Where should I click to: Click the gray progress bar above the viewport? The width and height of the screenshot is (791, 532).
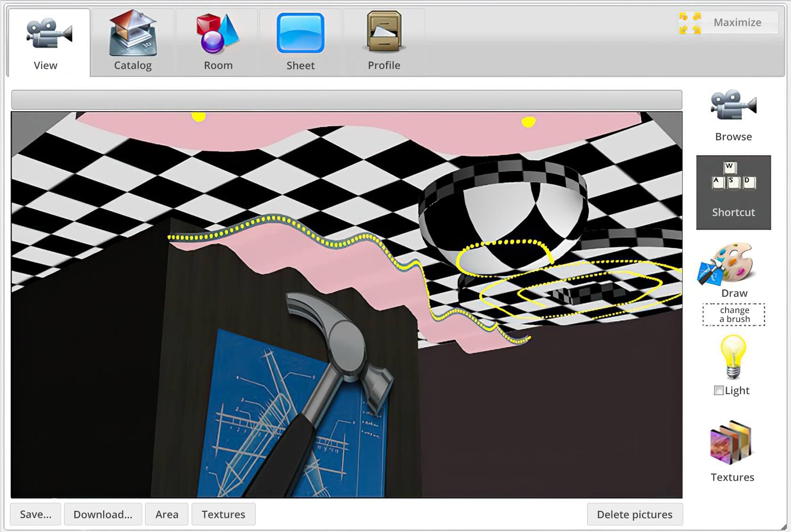tap(347, 100)
